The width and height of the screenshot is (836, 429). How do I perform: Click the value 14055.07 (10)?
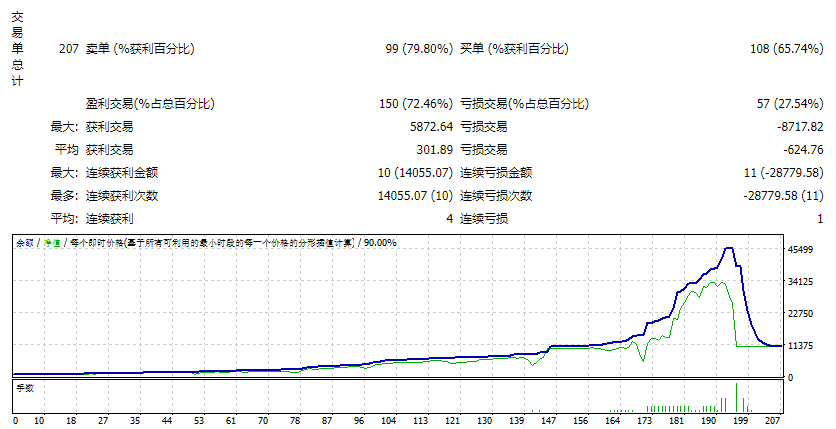pyautogui.click(x=415, y=196)
